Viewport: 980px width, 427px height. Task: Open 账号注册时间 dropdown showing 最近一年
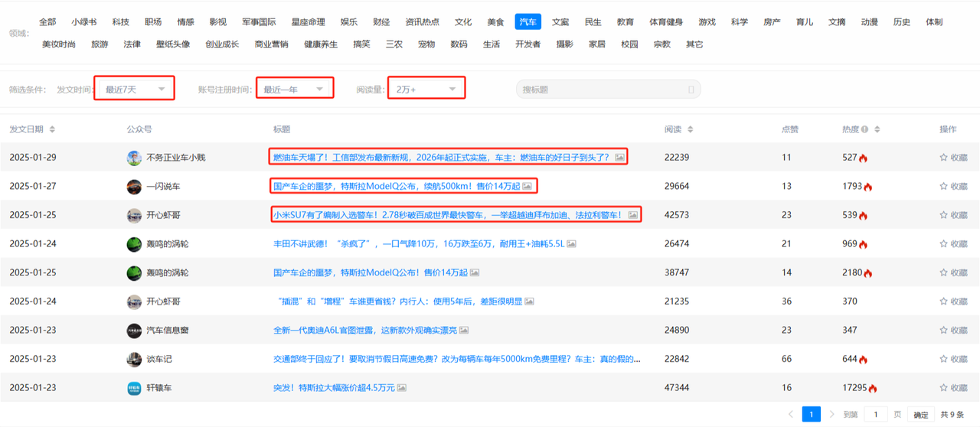294,90
